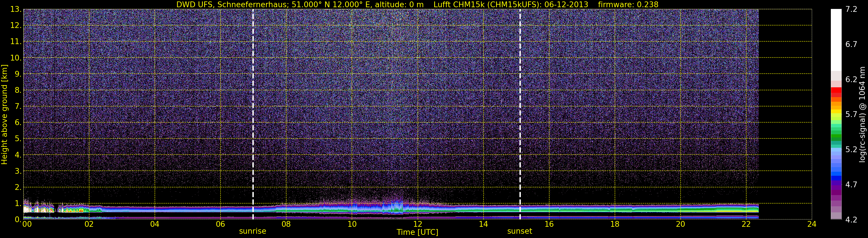The image size is (868, 238).
Task: Click the '2.' height tick label
Action: pos(18,187)
